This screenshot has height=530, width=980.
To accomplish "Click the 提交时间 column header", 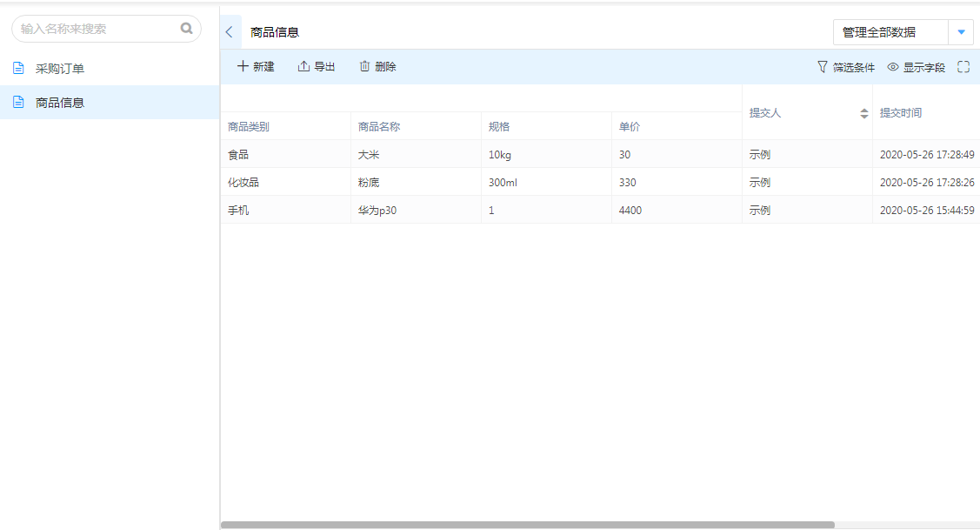I will pos(901,113).
